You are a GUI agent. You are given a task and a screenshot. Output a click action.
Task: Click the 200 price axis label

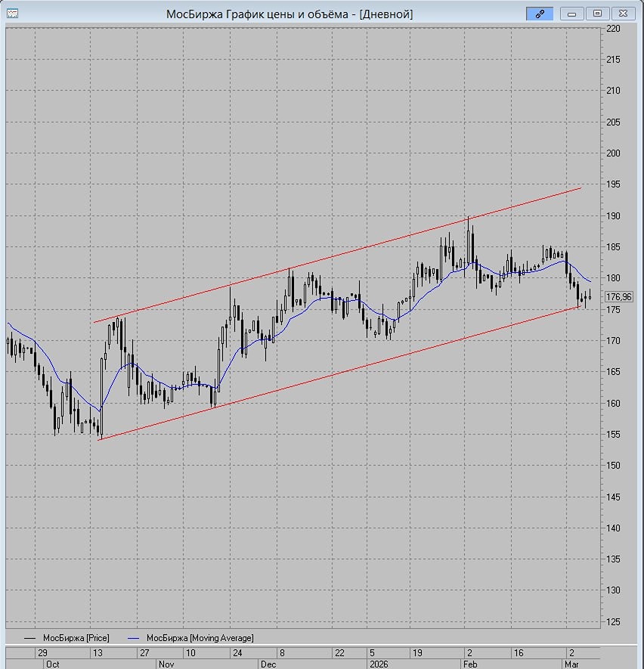click(x=613, y=153)
